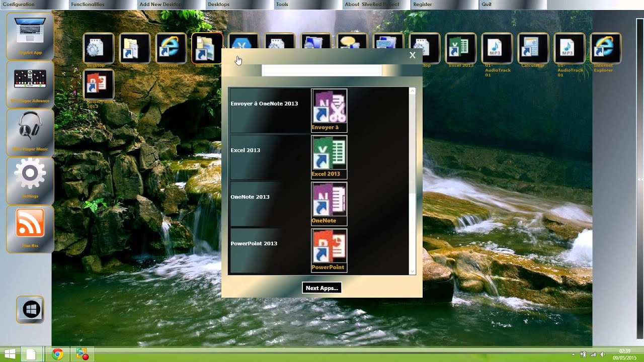Open the Pictures folder shortcut

coord(207,49)
